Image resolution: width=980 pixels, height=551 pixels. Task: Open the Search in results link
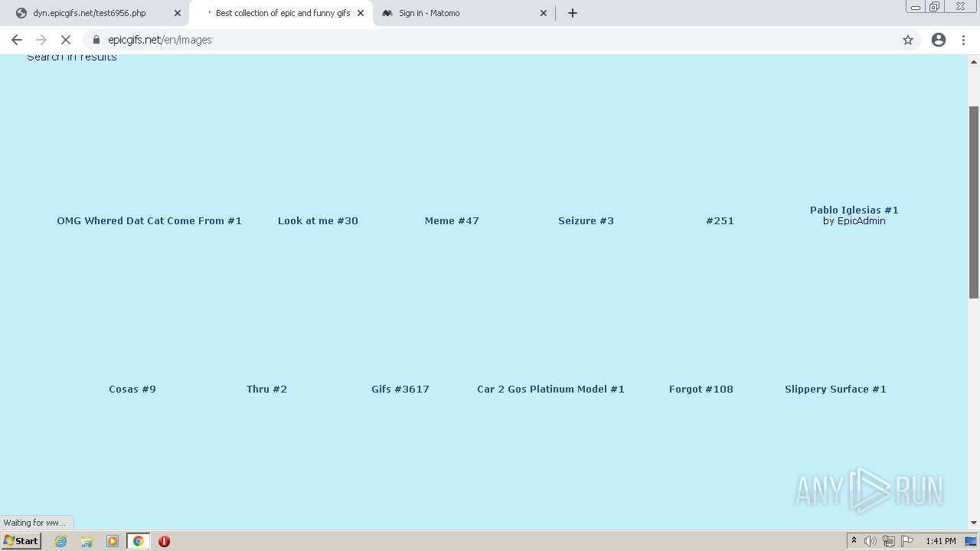coord(72,57)
